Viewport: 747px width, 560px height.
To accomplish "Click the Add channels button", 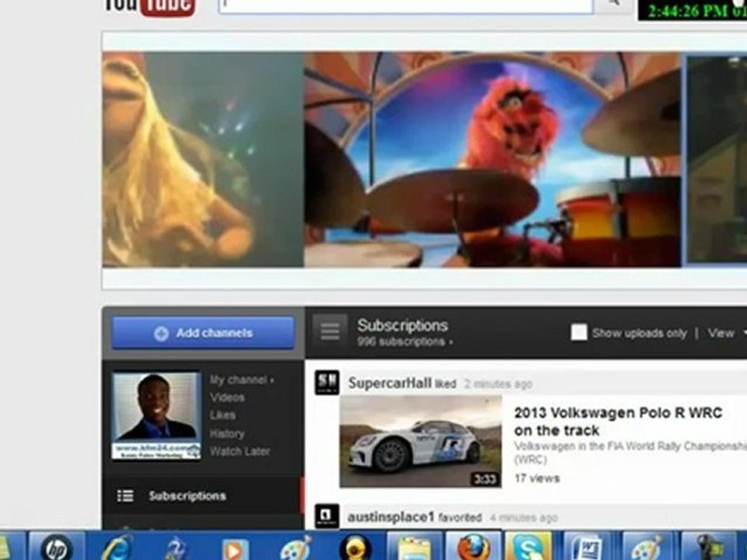I will pyautogui.click(x=203, y=333).
